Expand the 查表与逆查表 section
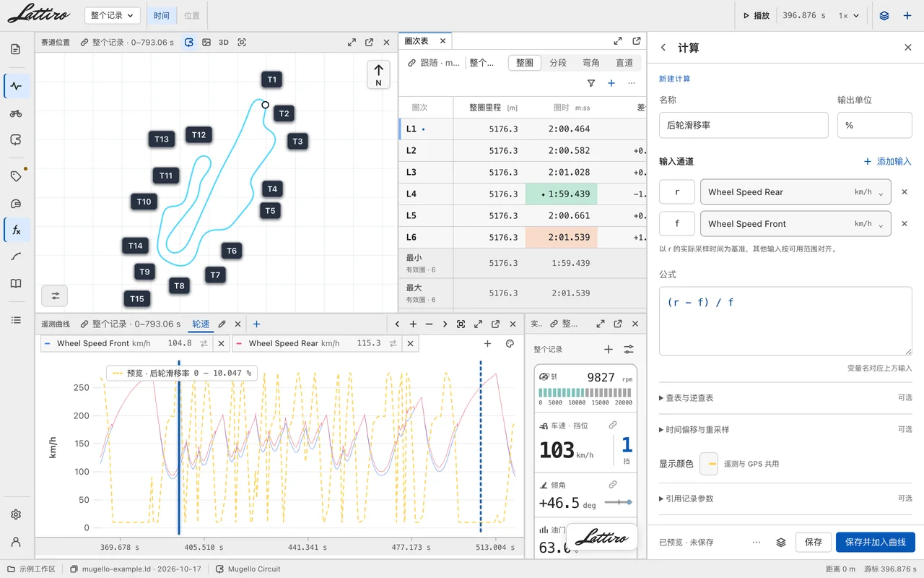This screenshot has width=924, height=578. point(785,398)
